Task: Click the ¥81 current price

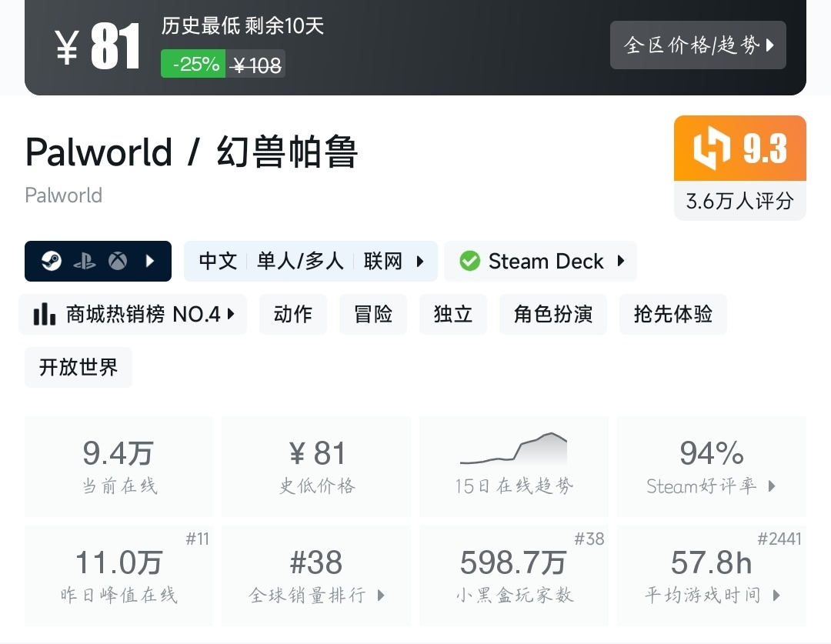Action: 98,47
